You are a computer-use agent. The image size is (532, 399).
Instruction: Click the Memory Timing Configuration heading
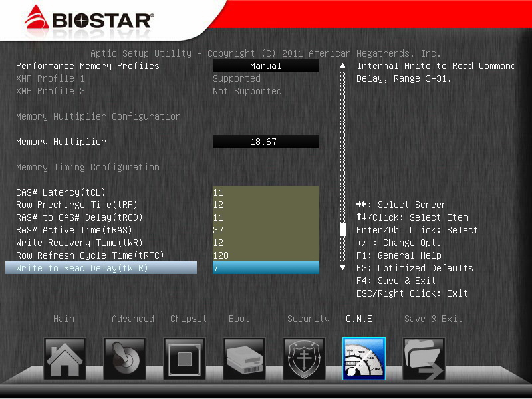[x=88, y=167]
